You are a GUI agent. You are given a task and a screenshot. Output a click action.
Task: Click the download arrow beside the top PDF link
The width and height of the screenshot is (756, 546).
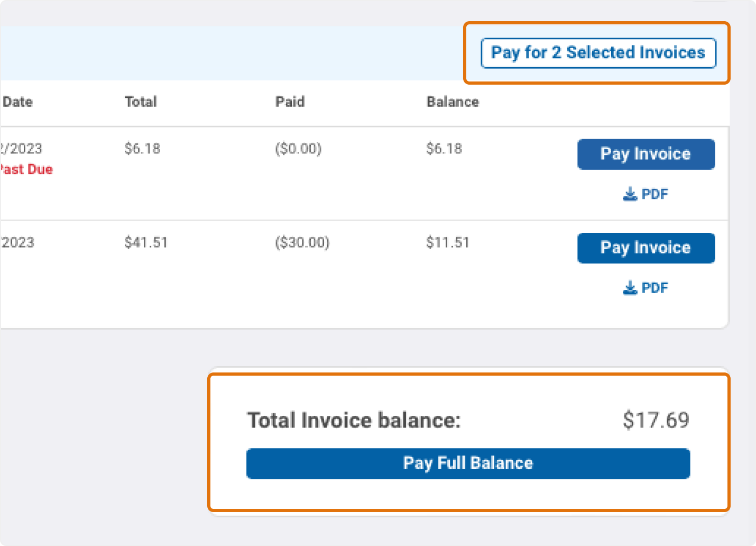tap(629, 194)
